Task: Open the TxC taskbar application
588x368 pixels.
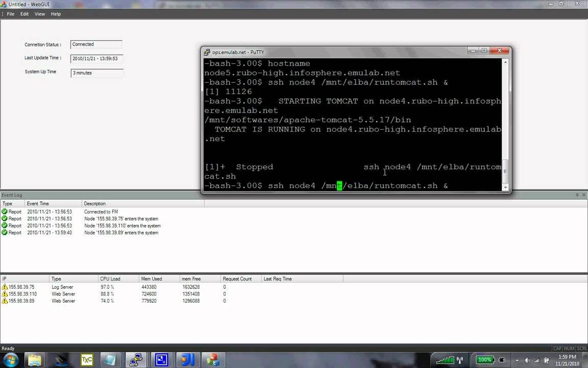Action: 87,360
